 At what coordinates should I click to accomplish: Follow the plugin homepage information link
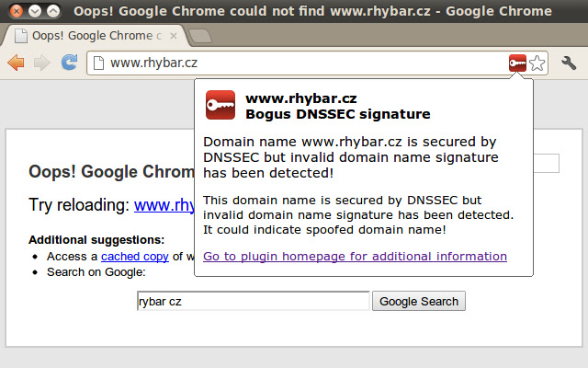[x=355, y=257]
